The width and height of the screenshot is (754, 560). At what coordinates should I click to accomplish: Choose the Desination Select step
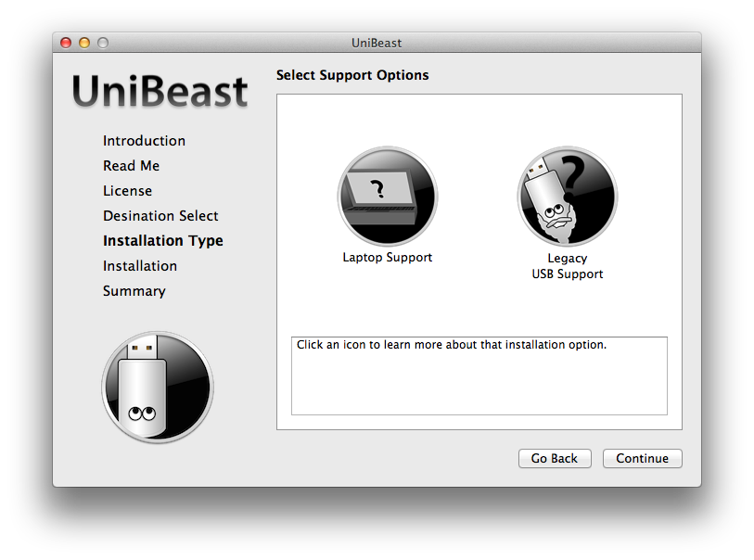[160, 216]
